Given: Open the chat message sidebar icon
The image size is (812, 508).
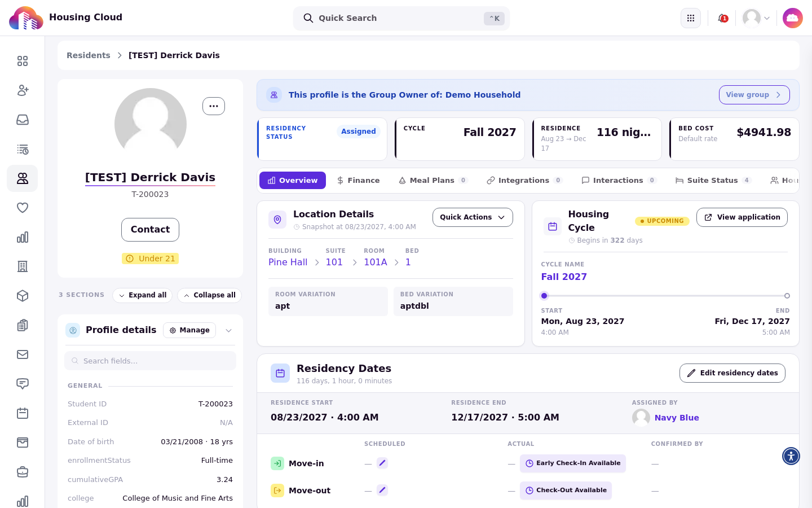Looking at the screenshot, I should point(23,384).
